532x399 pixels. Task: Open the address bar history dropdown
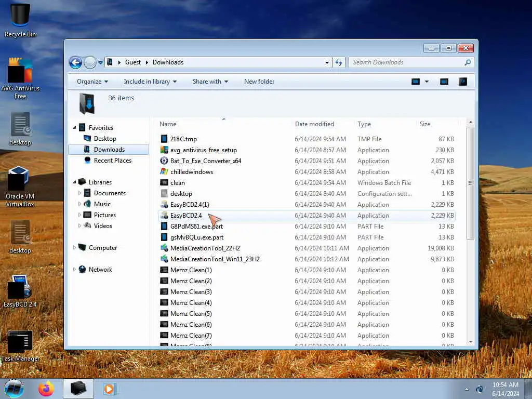pyautogui.click(x=327, y=62)
